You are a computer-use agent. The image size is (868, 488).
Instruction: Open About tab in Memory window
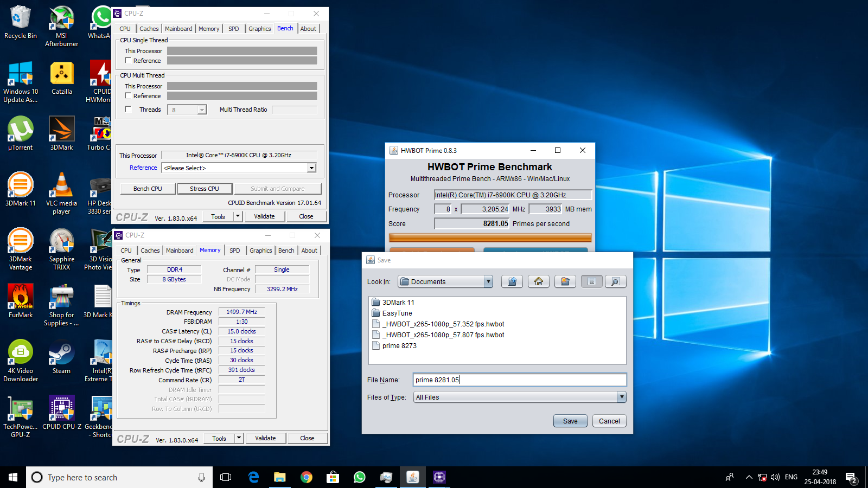point(309,251)
